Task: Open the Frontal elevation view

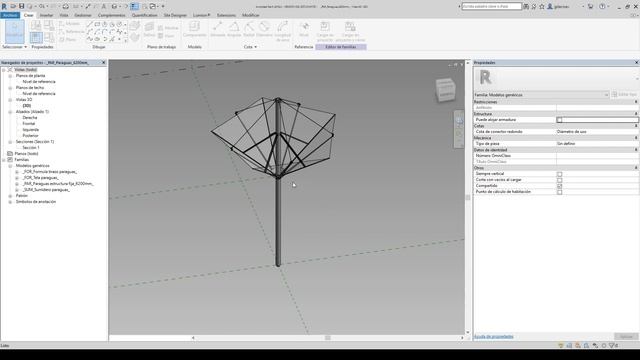Action: [x=29, y=124]
